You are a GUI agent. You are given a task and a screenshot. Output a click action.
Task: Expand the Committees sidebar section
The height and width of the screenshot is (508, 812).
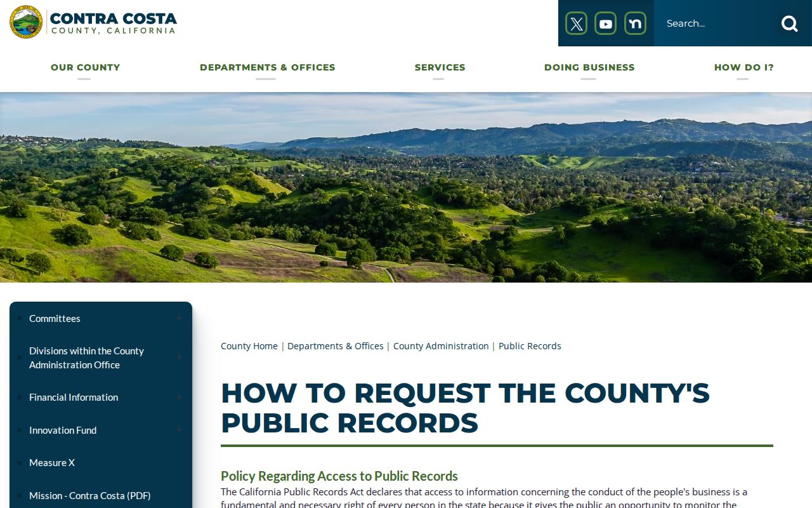[179, 318]
